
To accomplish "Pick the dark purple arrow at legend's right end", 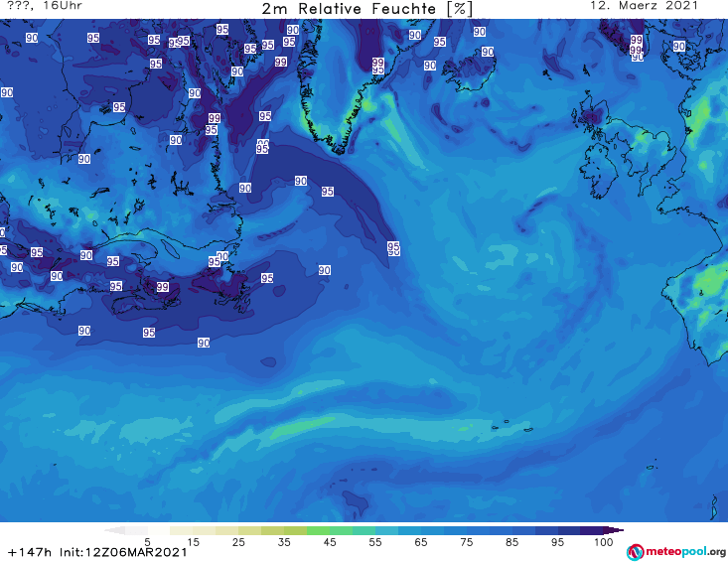I will 614,530.
